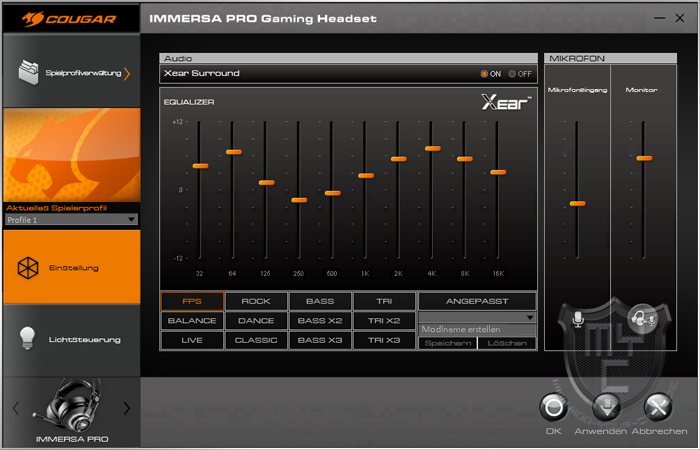Open the Einstellung settings tab
The image size is (700, 450).
(x=72, y=267)
